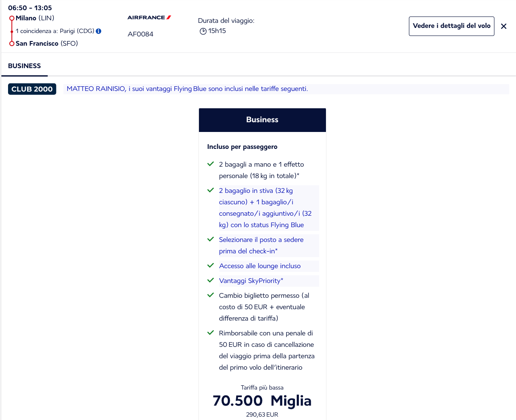Click the 06:50 - 13:05 flight time
The image size is (516, 420).
tap(30, 8)
